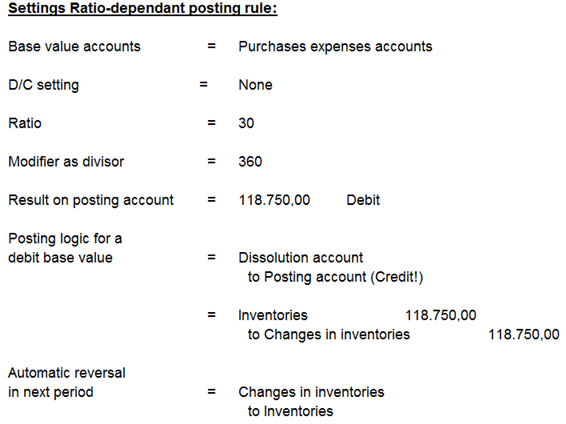
Task: Click the 'Automatic reversal' label
Action: tap(67, 373)
